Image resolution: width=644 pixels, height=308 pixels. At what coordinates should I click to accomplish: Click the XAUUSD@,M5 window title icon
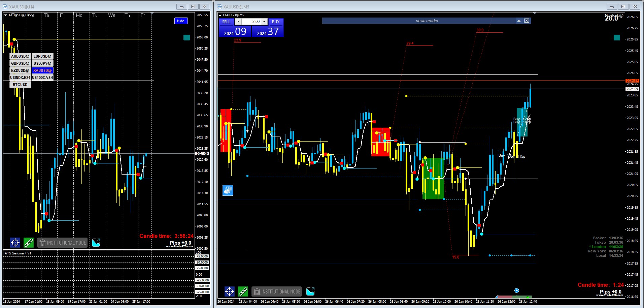219,7
